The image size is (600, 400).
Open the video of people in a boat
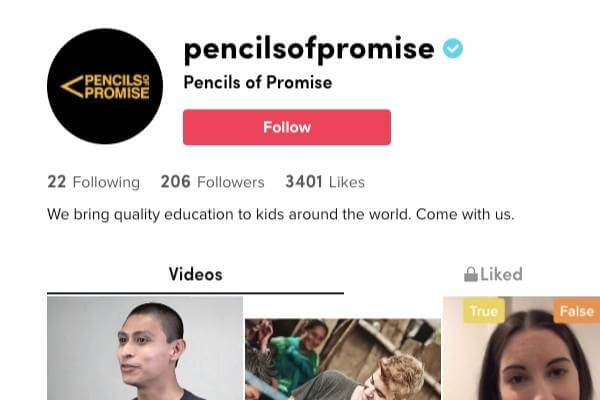[343, 359]
